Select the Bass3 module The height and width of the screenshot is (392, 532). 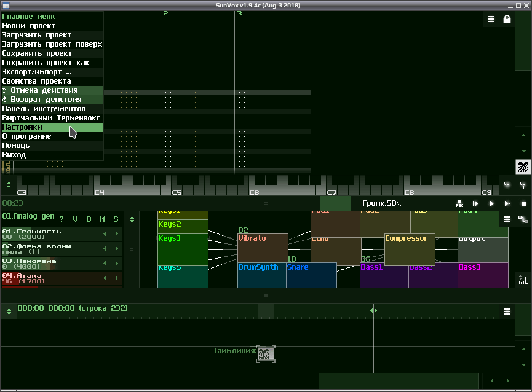(x=483, y=275)
